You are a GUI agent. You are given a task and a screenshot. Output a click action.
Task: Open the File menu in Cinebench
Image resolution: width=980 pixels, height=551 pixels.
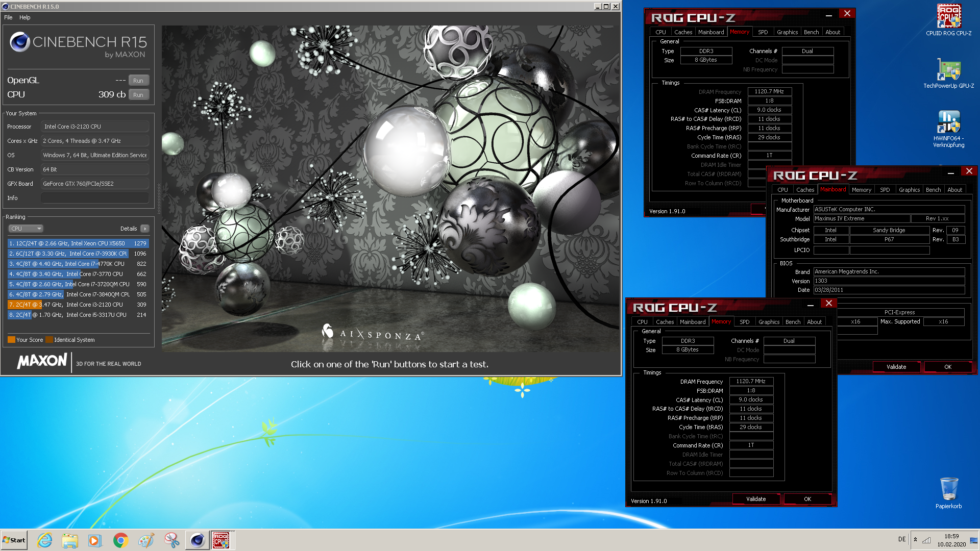(8, 17)
